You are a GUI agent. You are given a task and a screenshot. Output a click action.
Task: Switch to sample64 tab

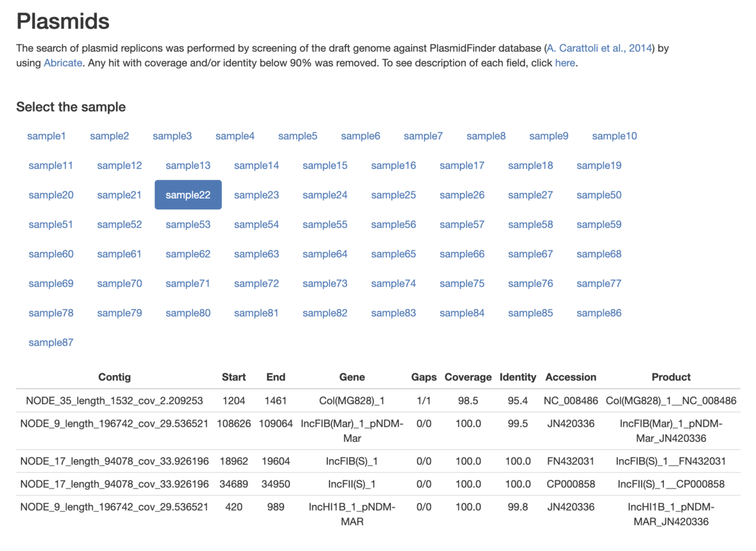pos(325,254)
